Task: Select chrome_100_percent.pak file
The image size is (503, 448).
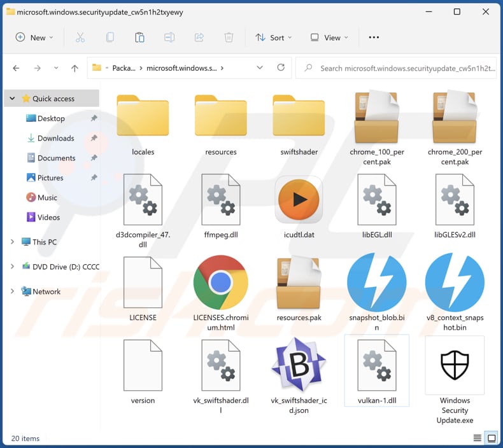Action: tap(377, 129)
